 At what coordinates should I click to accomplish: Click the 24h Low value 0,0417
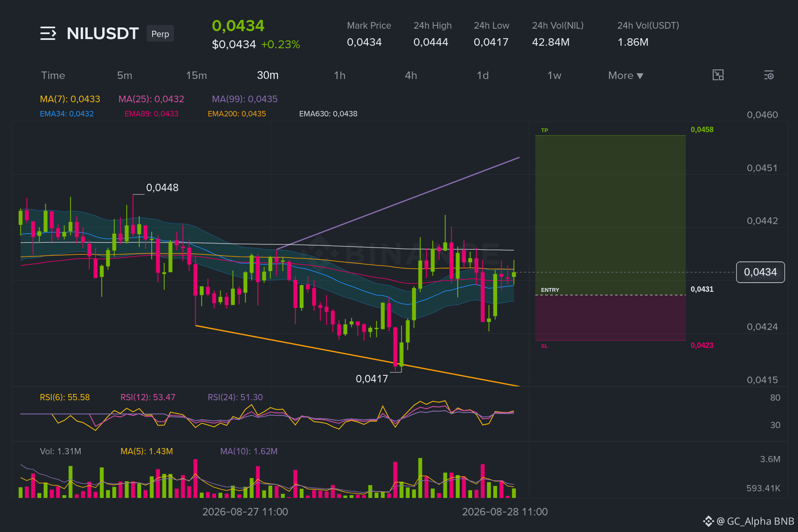(x=491, y=42)
